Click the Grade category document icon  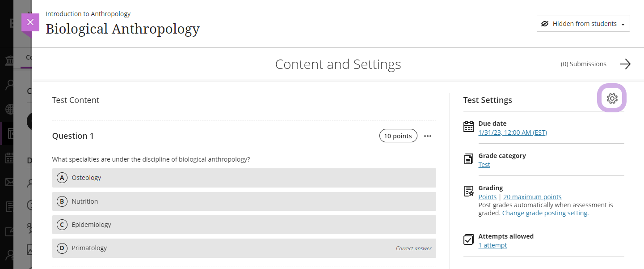468,159
